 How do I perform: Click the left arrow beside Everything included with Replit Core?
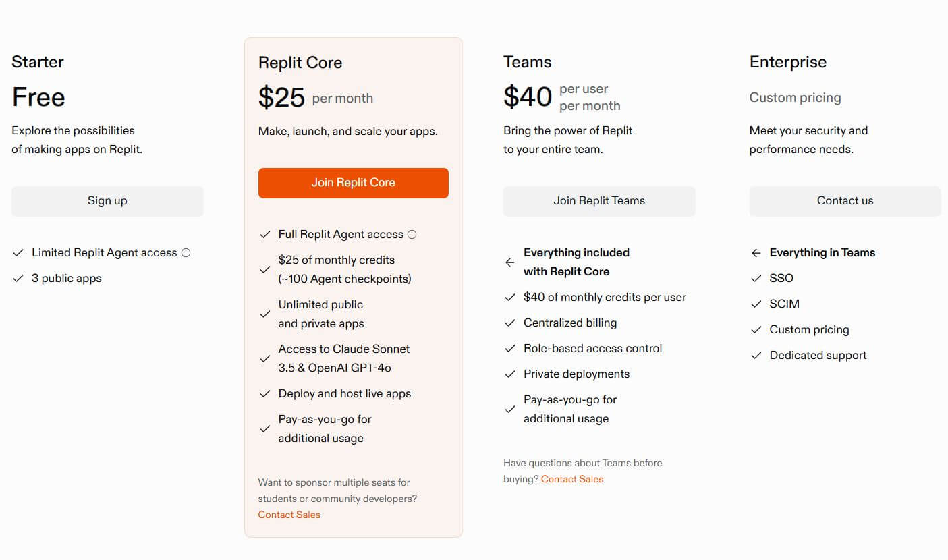(509, 262)
